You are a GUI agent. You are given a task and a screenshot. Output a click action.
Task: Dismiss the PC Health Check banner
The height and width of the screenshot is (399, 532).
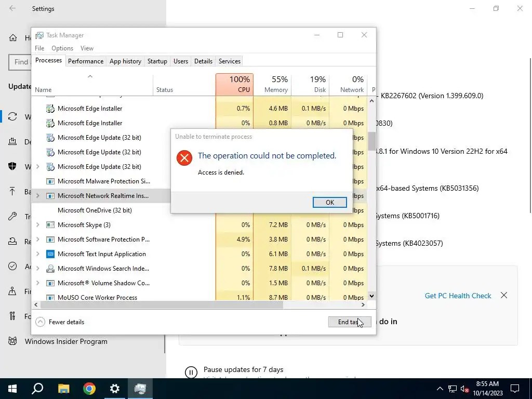(504, 295)
